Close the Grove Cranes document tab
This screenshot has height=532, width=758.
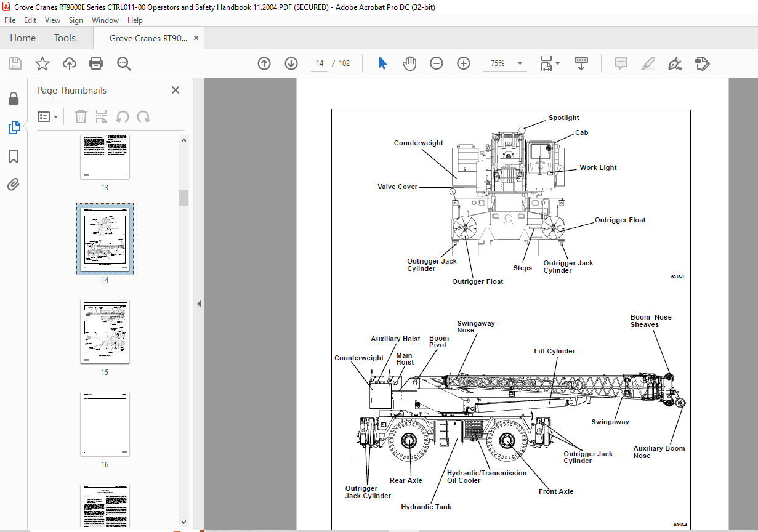196,38
